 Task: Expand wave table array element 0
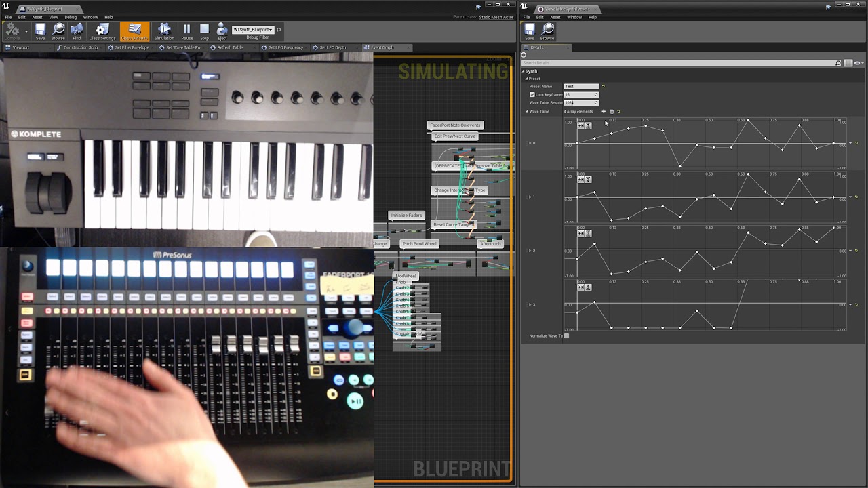tap(530, 143)
